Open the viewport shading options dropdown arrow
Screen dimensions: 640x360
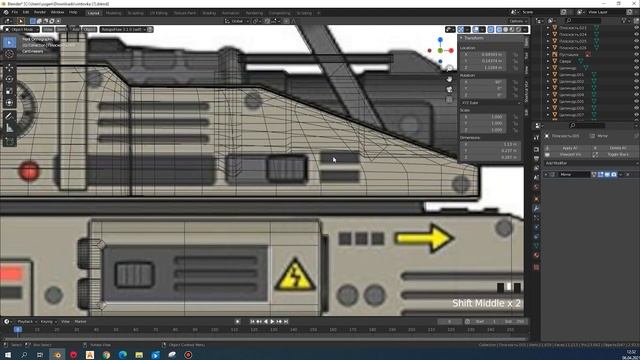(525, 29)
